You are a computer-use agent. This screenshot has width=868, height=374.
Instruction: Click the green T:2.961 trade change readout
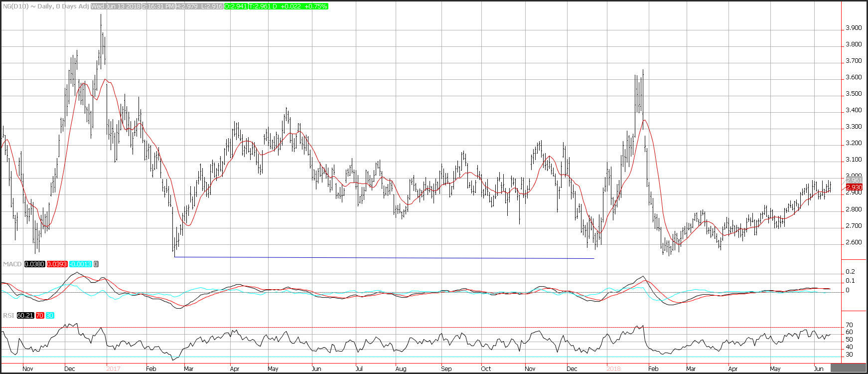tap(288, 6)
